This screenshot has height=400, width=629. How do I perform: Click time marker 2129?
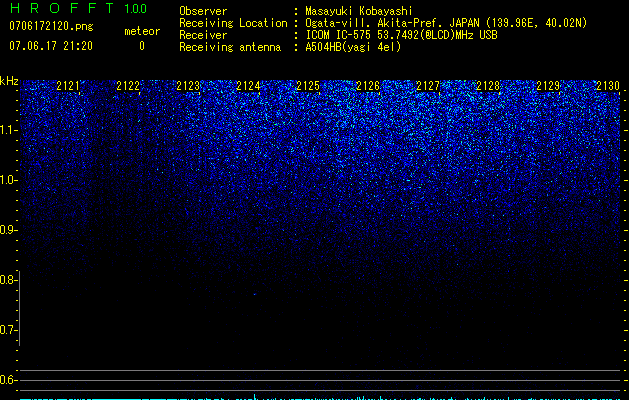click(548, 86)
